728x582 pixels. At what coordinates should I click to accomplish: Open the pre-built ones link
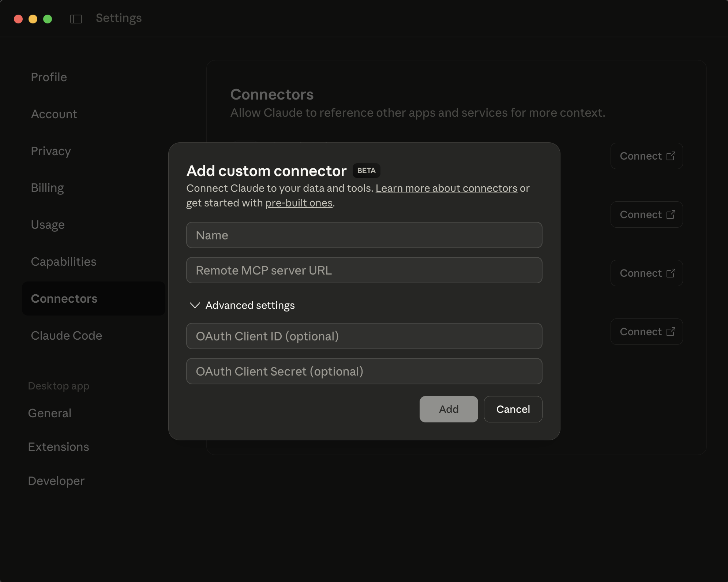[x=299, y=203]
